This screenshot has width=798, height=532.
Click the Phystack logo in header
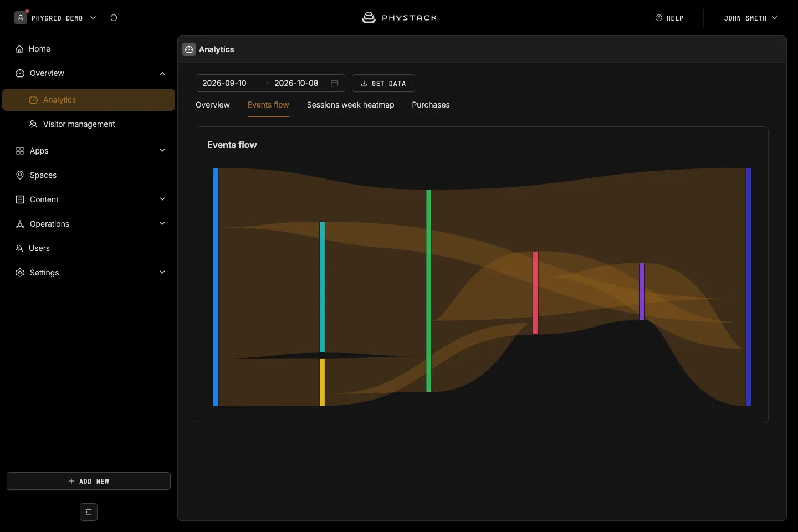click(399, 18)
